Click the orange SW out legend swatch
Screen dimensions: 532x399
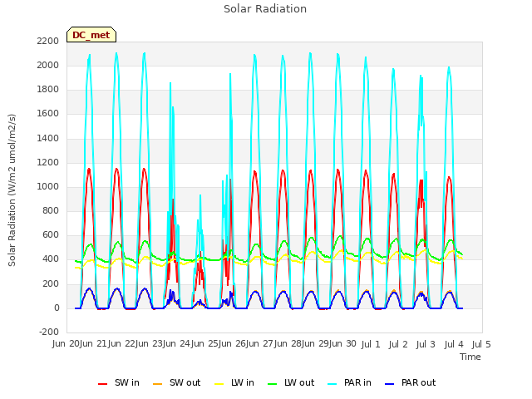point(157,384)
